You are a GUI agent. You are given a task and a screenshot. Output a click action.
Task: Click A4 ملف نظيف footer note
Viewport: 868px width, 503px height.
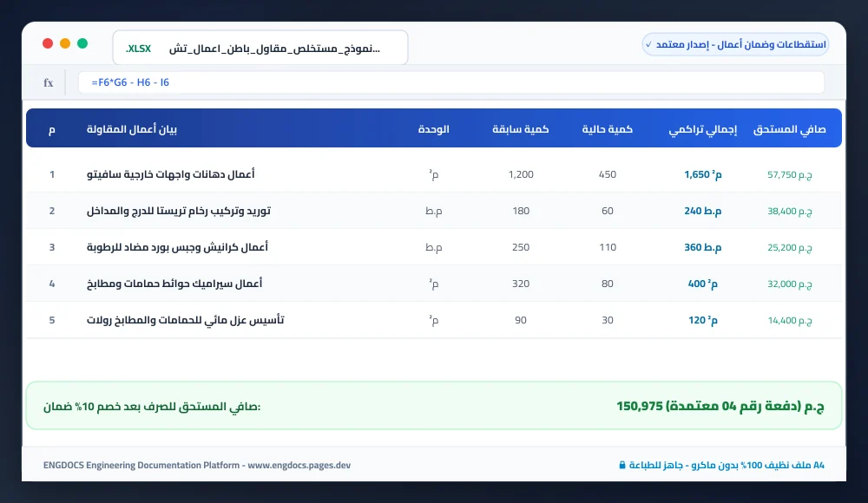[x=727, y=466]
